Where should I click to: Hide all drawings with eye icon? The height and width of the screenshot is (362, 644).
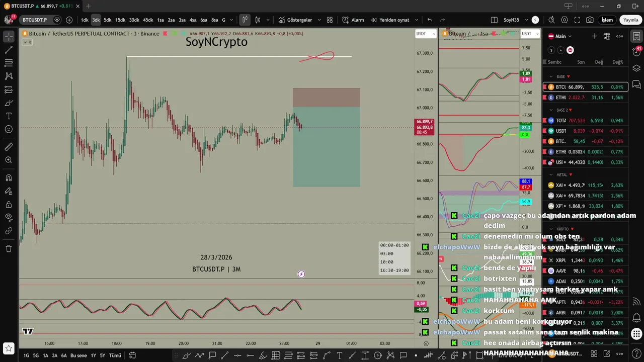point(9,218)
